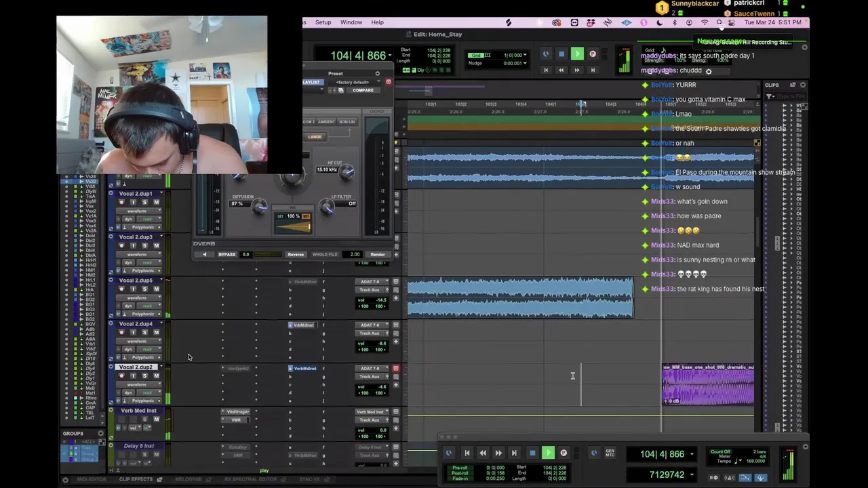Select the LARGE size button in D-Verb

click(315, 137)
